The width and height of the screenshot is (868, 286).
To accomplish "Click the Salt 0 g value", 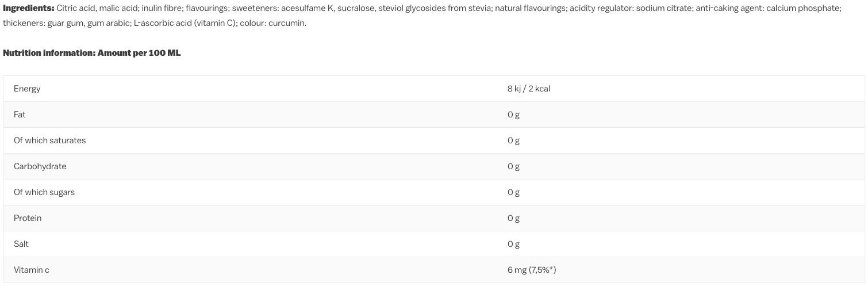I will pos(513,244).
